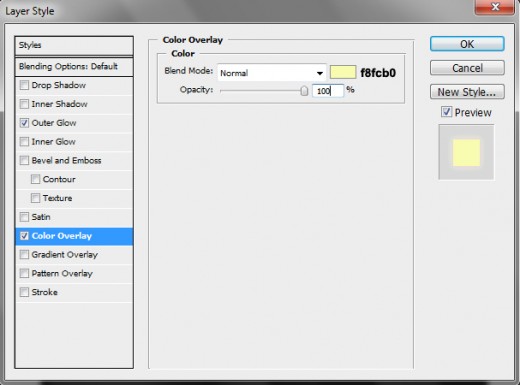Open the overlay color swatch picker
Image resolution: width=520 pixels, height=385 pixels.
[342, 72]
